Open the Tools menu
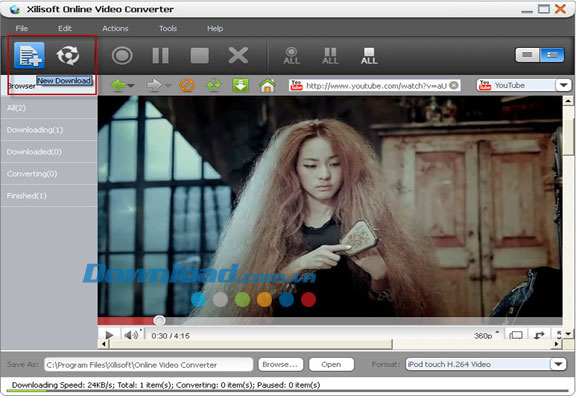Viewport: 576px width, 396px height. 168,28
